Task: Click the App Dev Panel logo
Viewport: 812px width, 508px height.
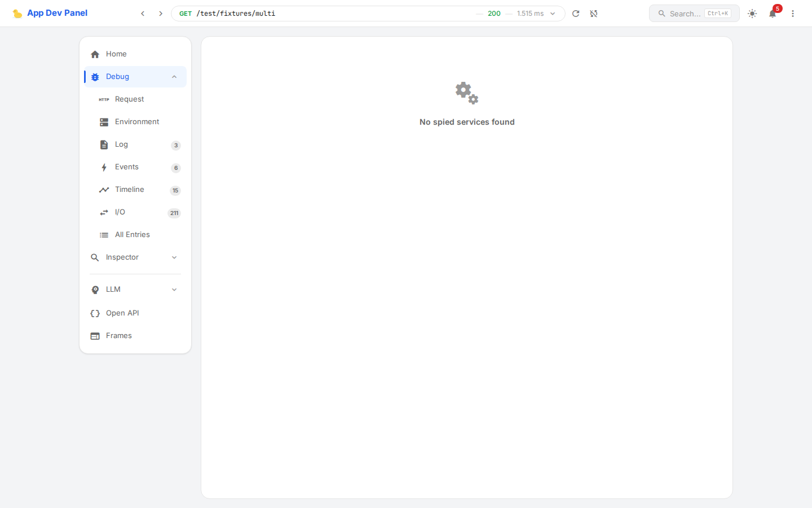Action: coord(50,13)
